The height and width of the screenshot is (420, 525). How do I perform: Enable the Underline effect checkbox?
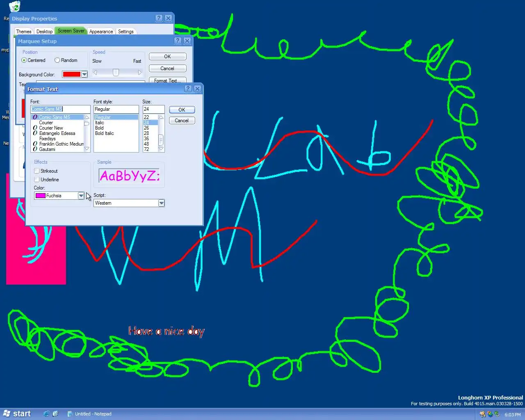(37, 180)
